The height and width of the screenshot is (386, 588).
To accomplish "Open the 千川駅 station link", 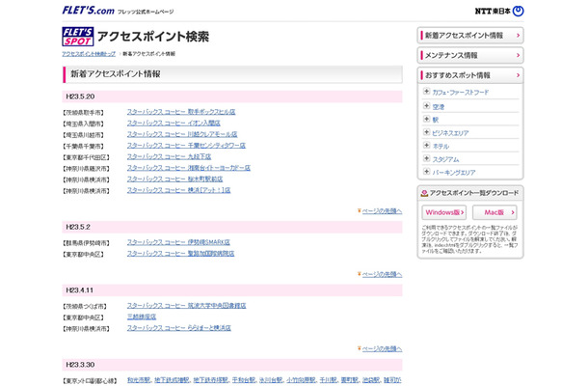I will (x=329, y=380).
